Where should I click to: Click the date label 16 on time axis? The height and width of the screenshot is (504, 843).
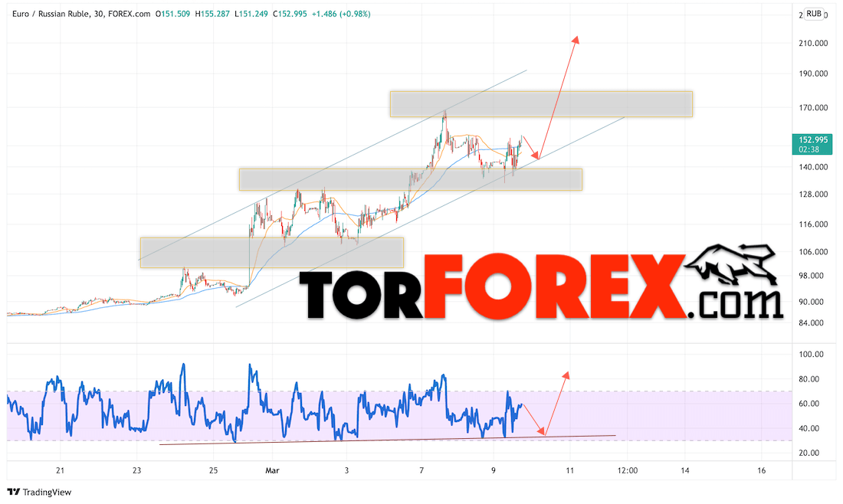point(761,470)
